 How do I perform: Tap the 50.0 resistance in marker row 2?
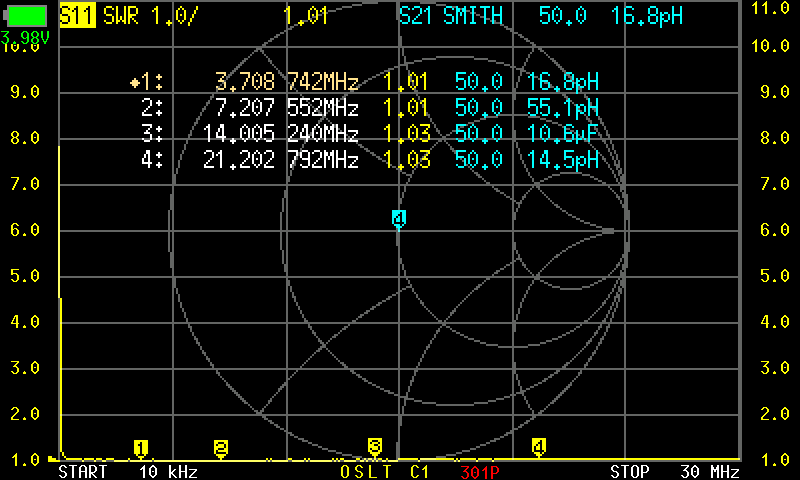[x=479, y=108]
